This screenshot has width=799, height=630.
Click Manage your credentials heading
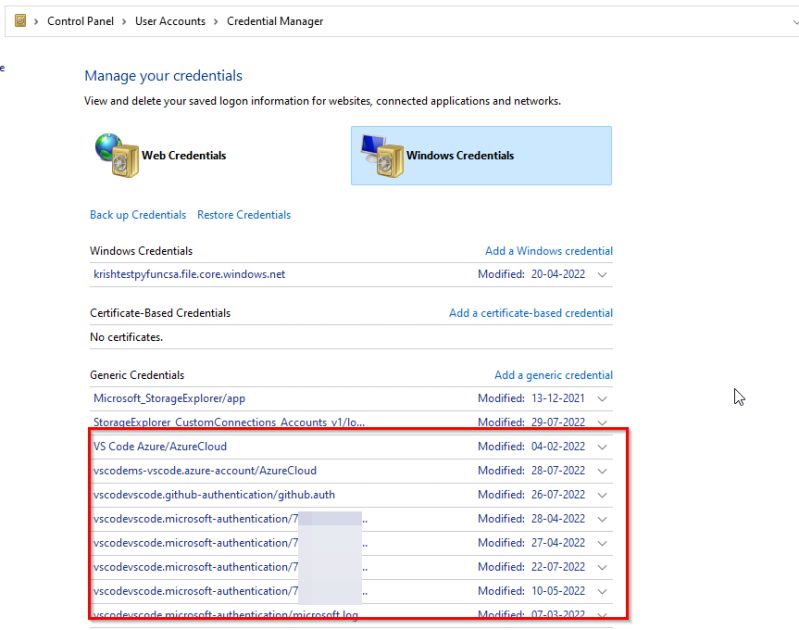click(163, 75)
